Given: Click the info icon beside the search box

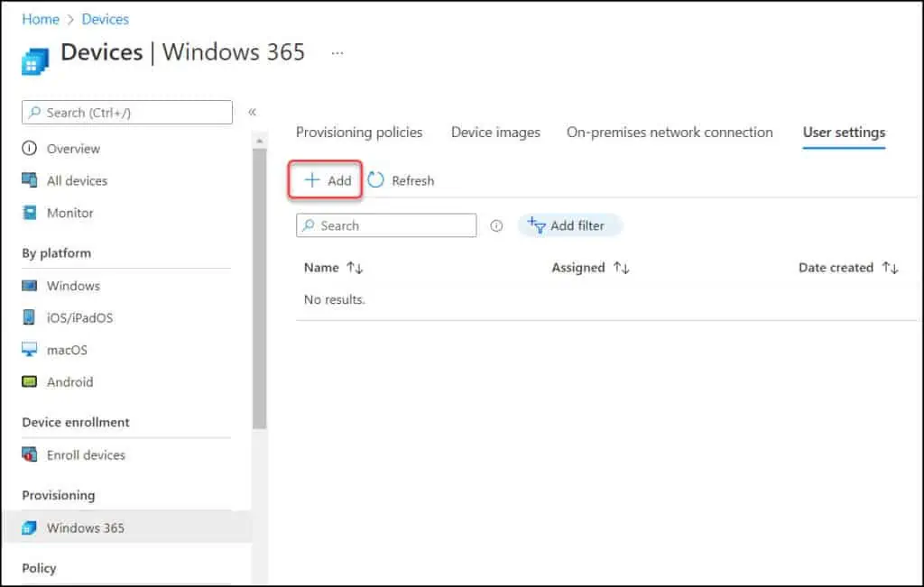Looking at the screenshot, I should pos(497,225).
